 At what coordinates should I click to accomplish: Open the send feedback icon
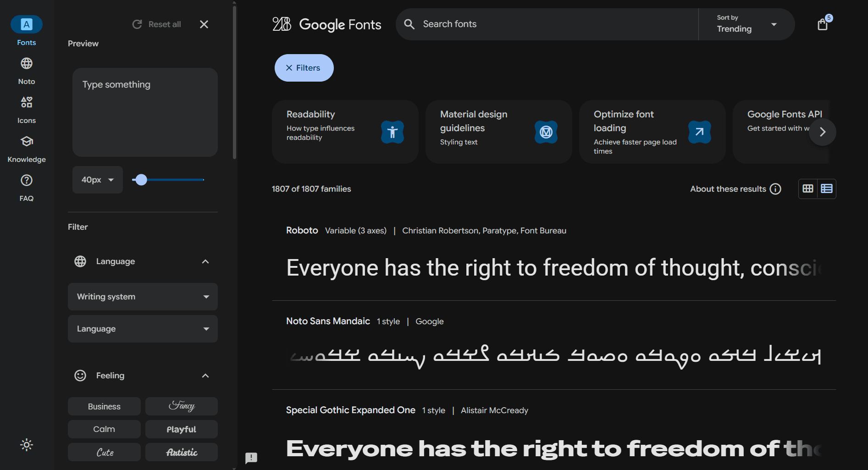[x=251, y=458]
